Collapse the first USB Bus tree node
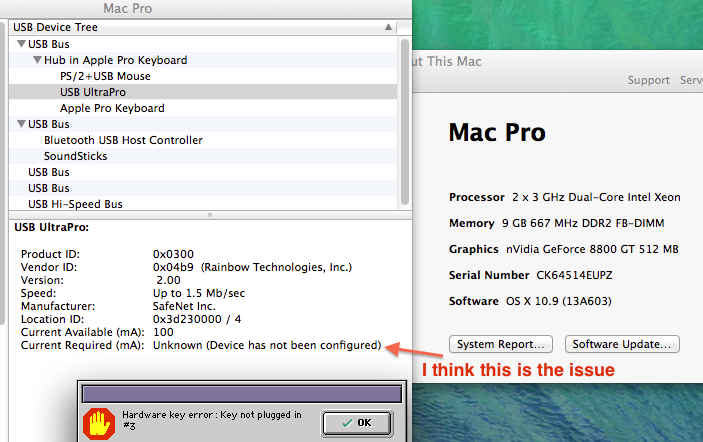 [21, 44]
